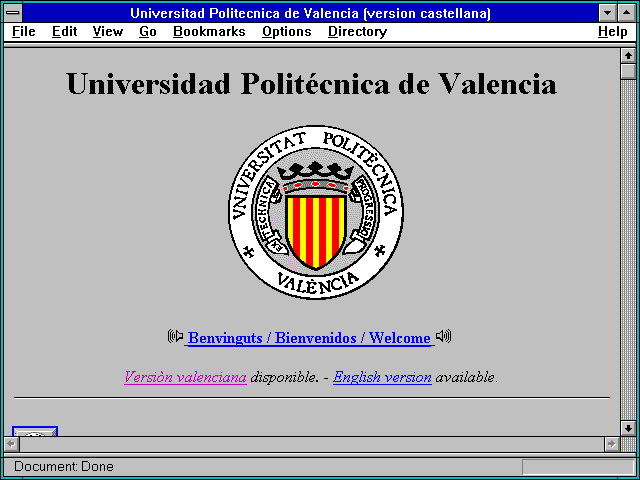Open the Go menu
Image resolution: width=640 pixels, height=480 pixels.
click(147, 31)
